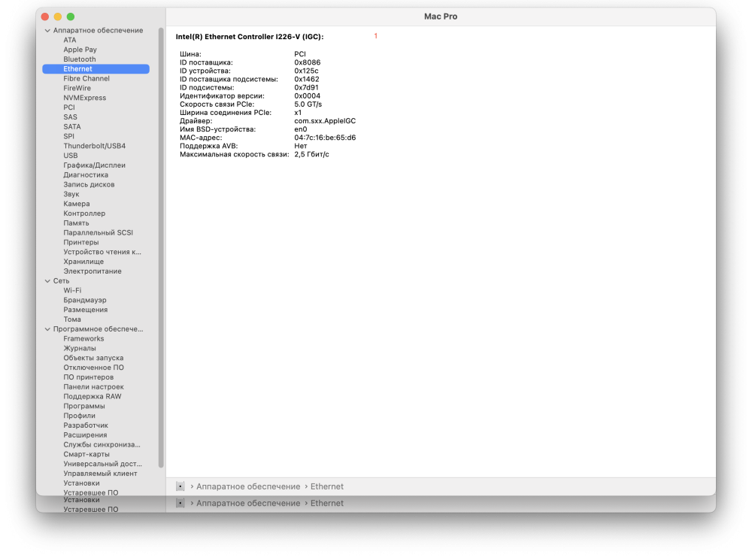Viewport: 752px width, 560px height.
Task: Open Параллельный SCSI entry
Action: click(x=99, y=232)
